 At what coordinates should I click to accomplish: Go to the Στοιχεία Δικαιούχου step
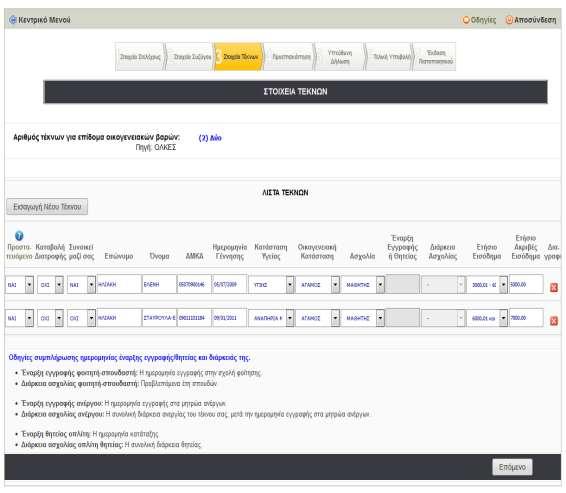[x=140, y=57]
